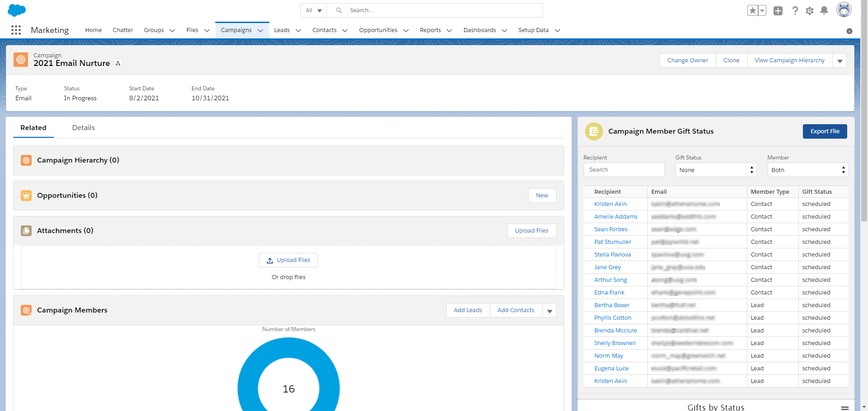Click the Attachments section icon

click(26, 231)
